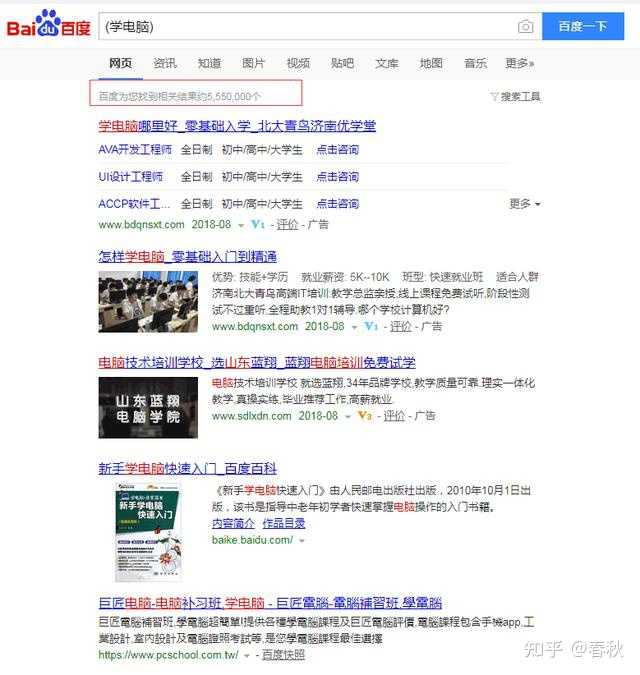The height and width of the screenshot is (675, 640).
Task: Open result 怎样学电脑 零基础入门到精通
Action: pyautogui.click(x=187, y=257)
